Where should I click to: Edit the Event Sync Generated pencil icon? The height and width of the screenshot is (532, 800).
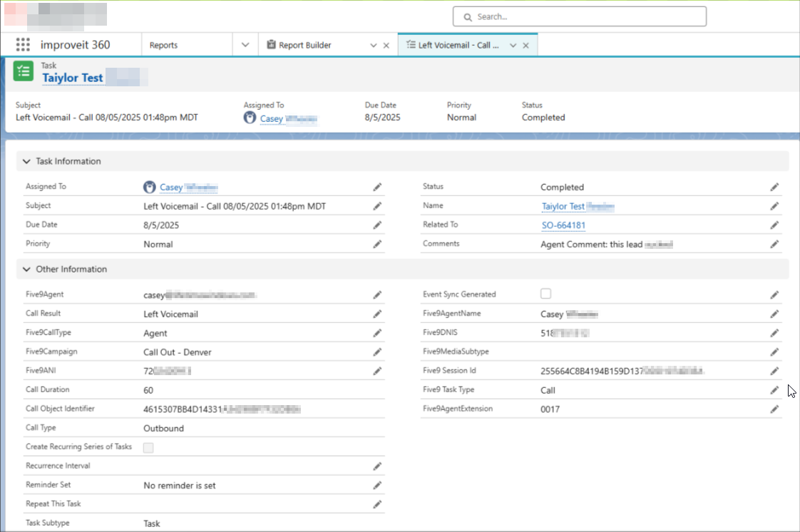point(774,295)
